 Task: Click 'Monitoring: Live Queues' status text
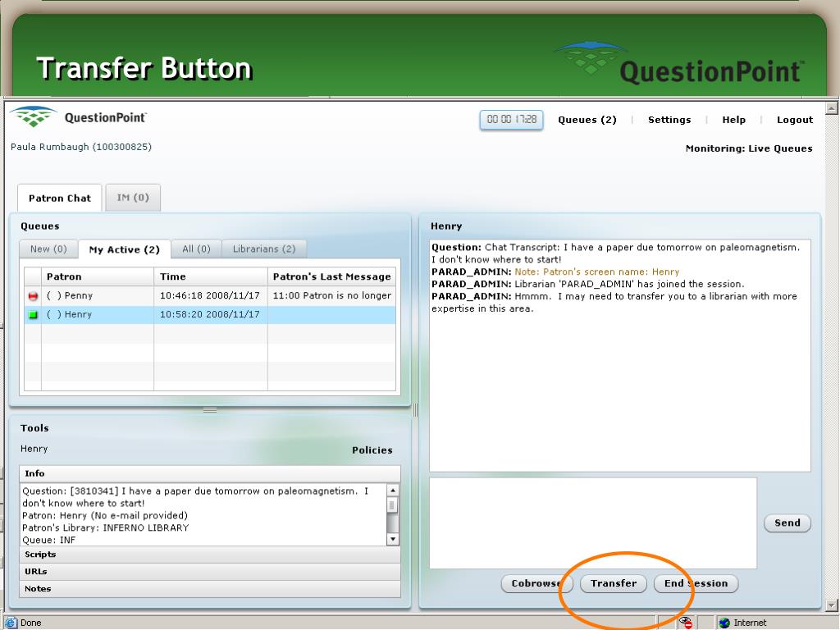749,148
